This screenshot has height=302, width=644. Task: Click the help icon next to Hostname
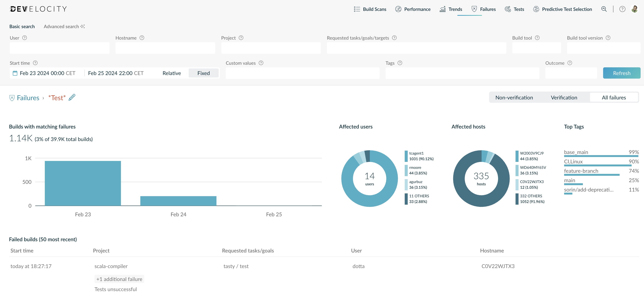142,38
